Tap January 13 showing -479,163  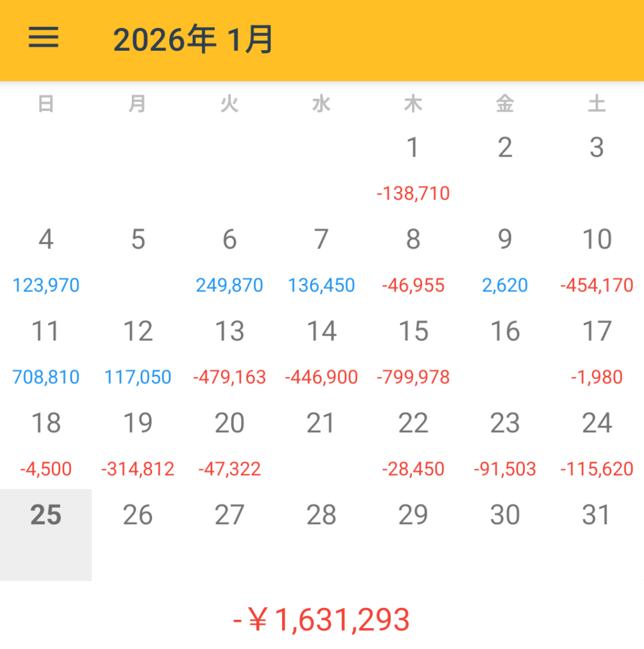[x=229, y=352]
